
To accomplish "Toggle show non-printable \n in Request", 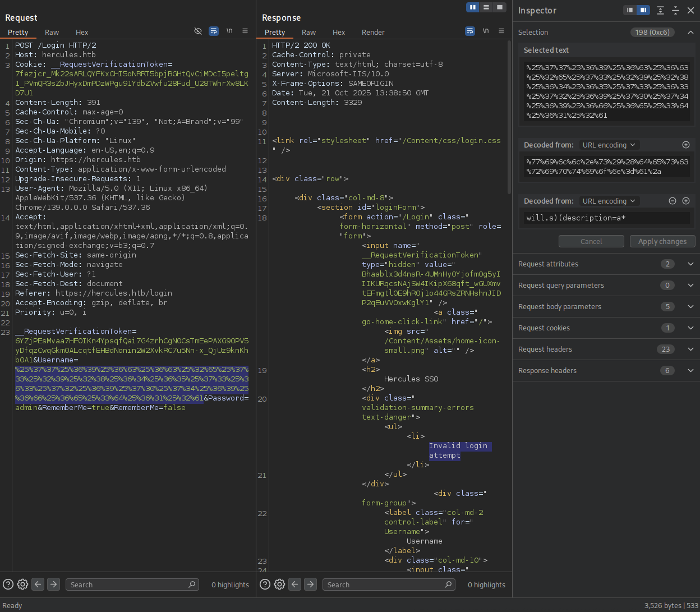I will coord(229,31).
